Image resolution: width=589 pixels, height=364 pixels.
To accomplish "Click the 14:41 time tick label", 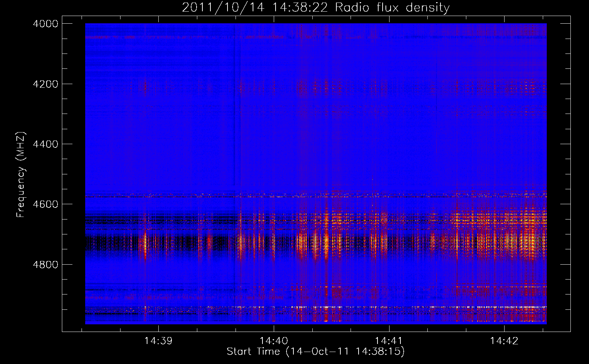I will (389, 341).
